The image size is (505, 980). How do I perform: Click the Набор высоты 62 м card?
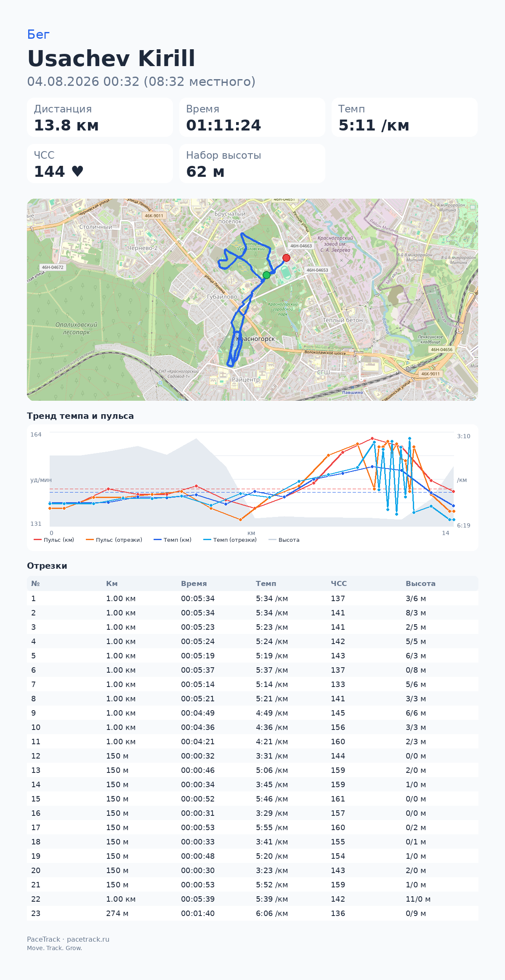[x=252, y=164]
